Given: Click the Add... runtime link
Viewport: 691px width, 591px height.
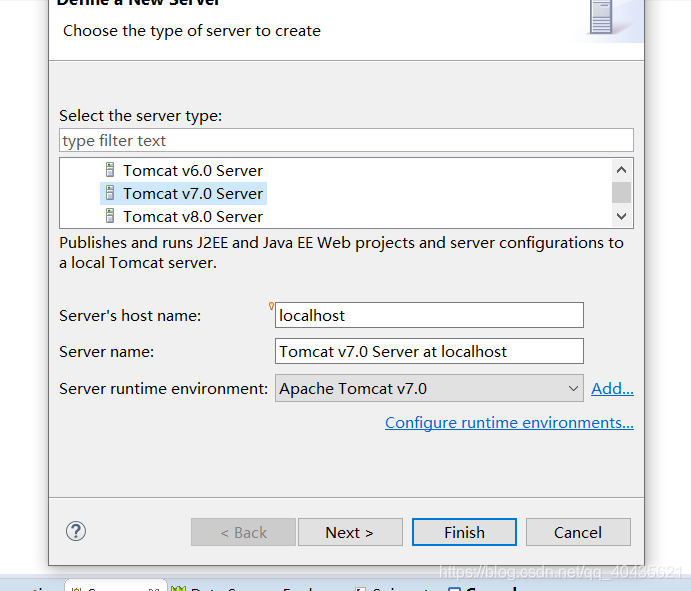Looking at the screenshot, I should (612, 388).
